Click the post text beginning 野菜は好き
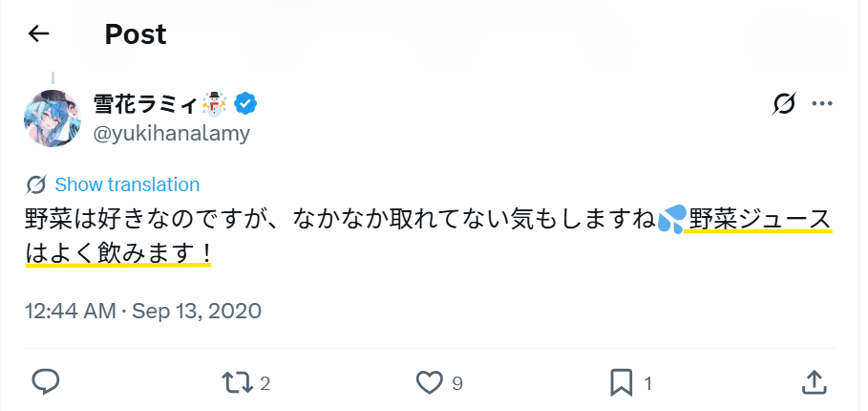 286,221
